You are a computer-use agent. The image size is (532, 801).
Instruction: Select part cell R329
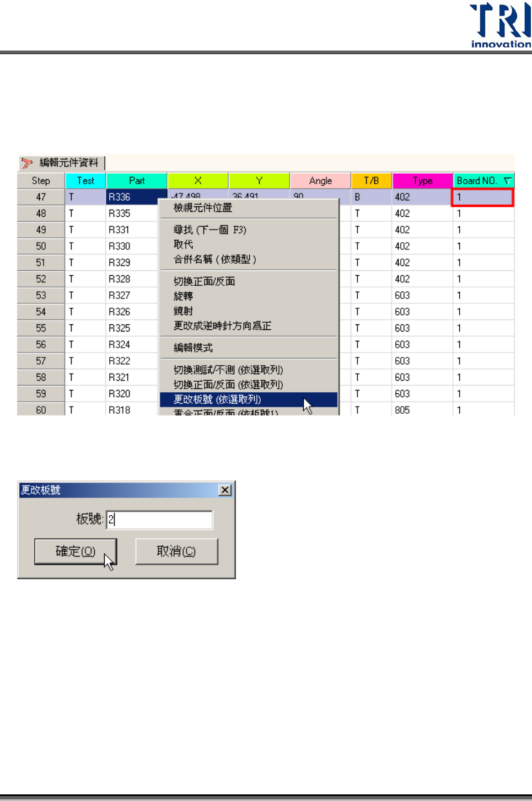pyautogui.click(x=132, y=263)
